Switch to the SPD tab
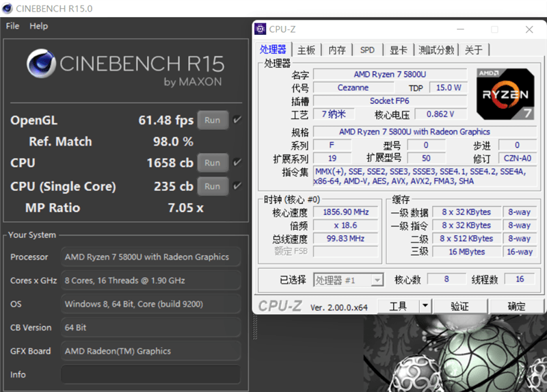 367,50
